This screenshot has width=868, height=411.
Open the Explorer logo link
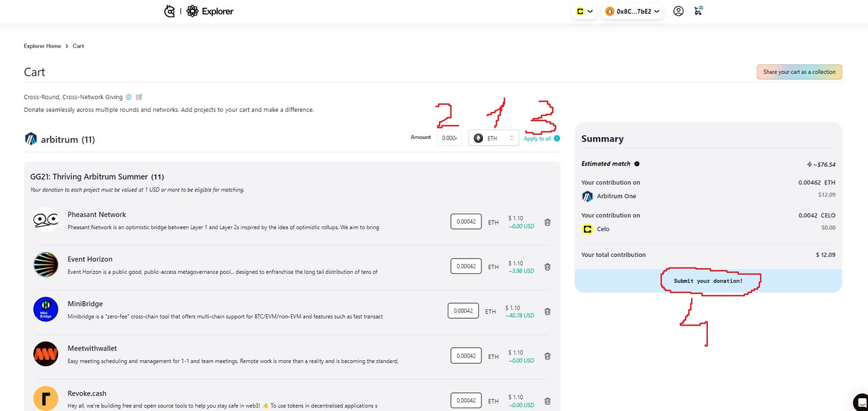[x=210, y=12]
